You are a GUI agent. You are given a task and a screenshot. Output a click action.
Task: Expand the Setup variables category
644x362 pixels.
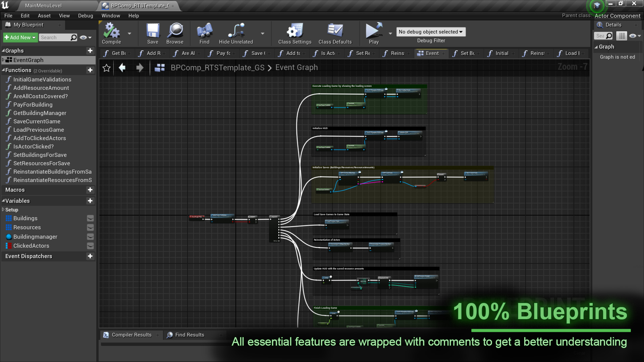pos(3,210)
